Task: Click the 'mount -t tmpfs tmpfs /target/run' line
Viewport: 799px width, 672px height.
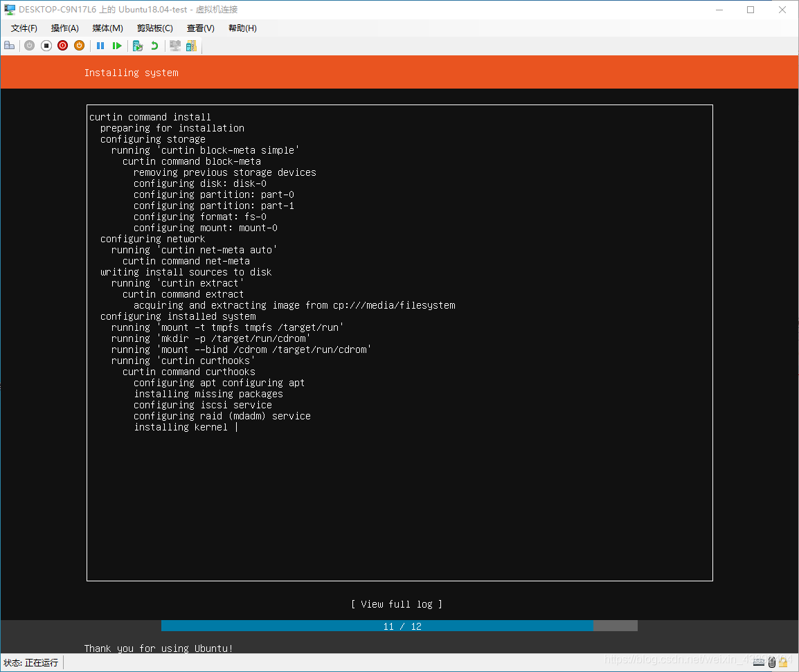Action: tap(227, 327)
